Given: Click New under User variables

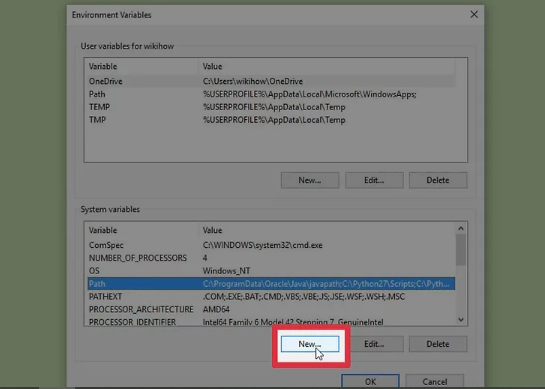Looking at the screenshot, I should (310, 180).
